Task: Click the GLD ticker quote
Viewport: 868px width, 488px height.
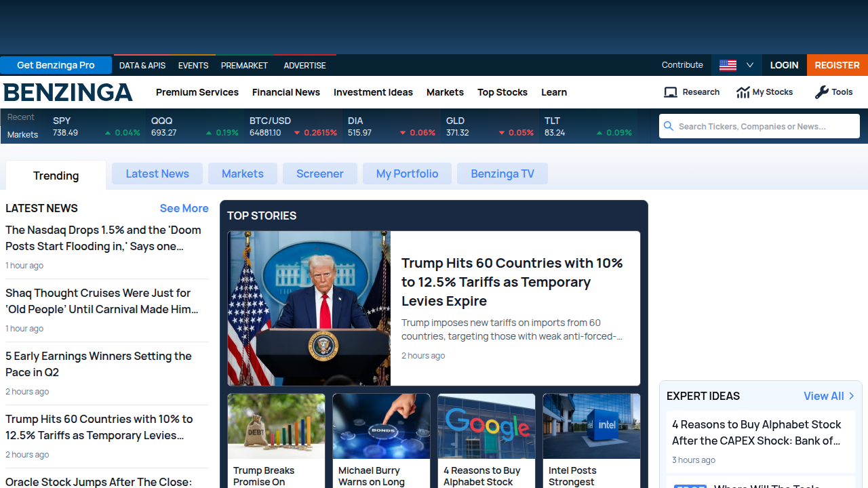Action: coord(490,126)
